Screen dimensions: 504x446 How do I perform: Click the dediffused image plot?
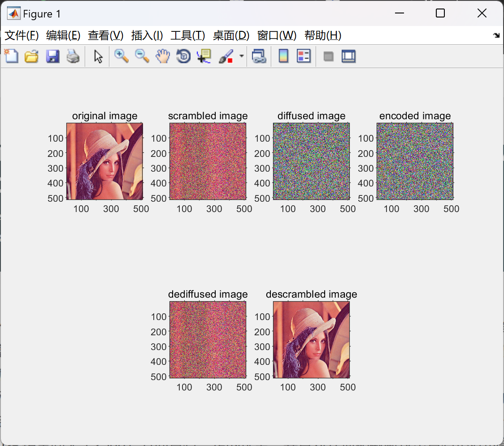click(208, 340)
